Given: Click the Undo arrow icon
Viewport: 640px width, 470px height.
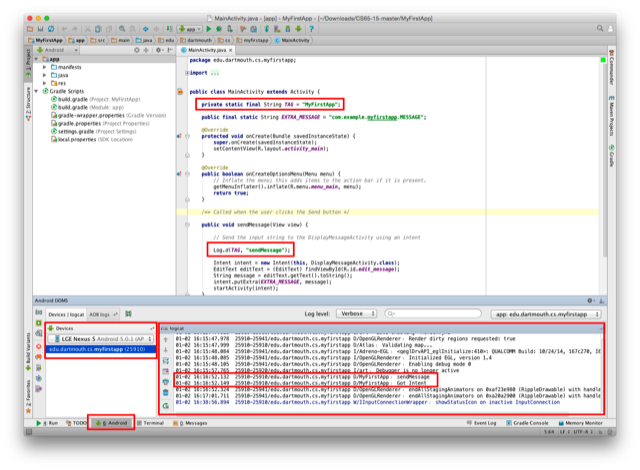Looking at the screenshot, I should point(64,29).
